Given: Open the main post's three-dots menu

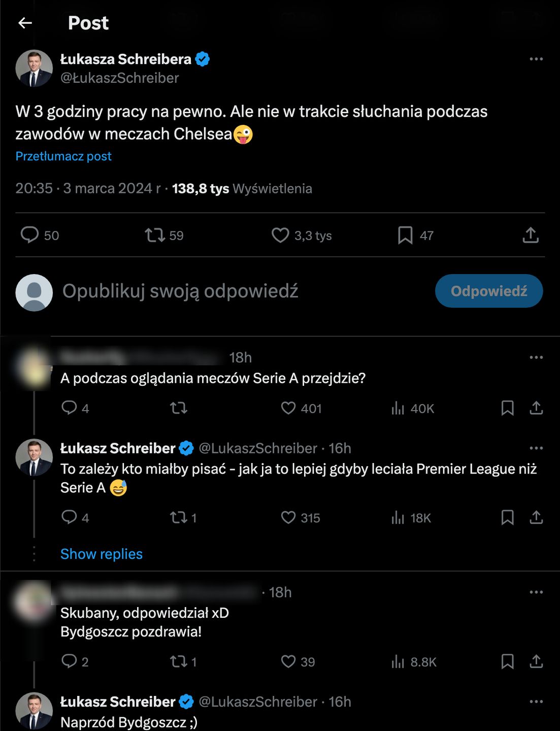Looking at the screenshot, I should [x=536, y=59].
